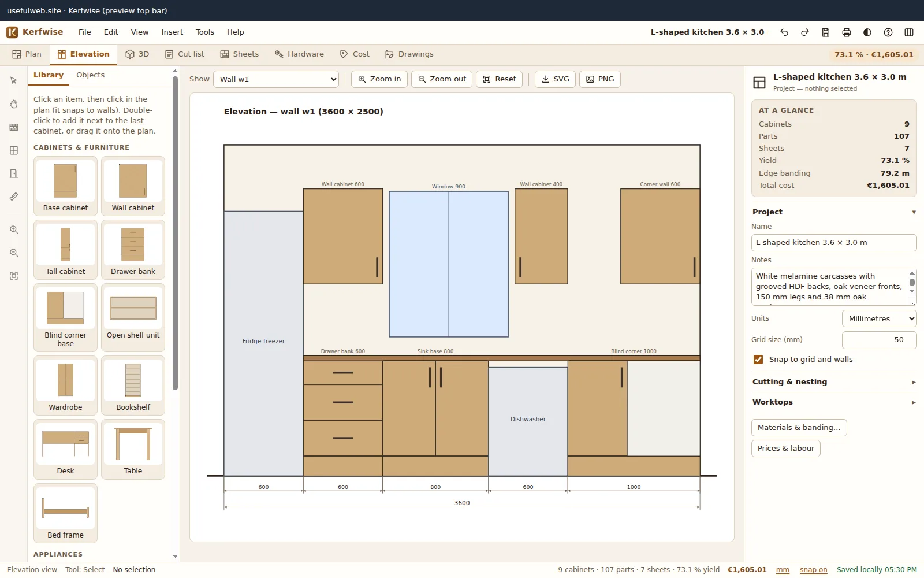Click the fit-to-view frame icon

pyautogui.click(x=14, y=276)
